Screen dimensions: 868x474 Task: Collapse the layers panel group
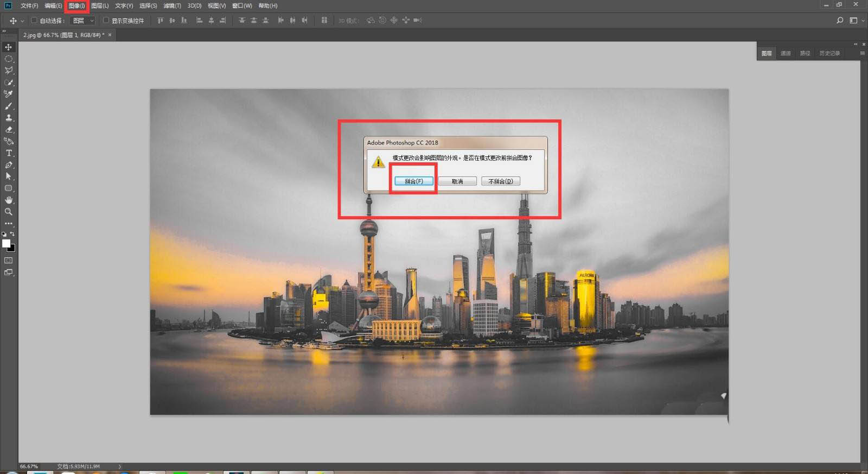(856, 44)
